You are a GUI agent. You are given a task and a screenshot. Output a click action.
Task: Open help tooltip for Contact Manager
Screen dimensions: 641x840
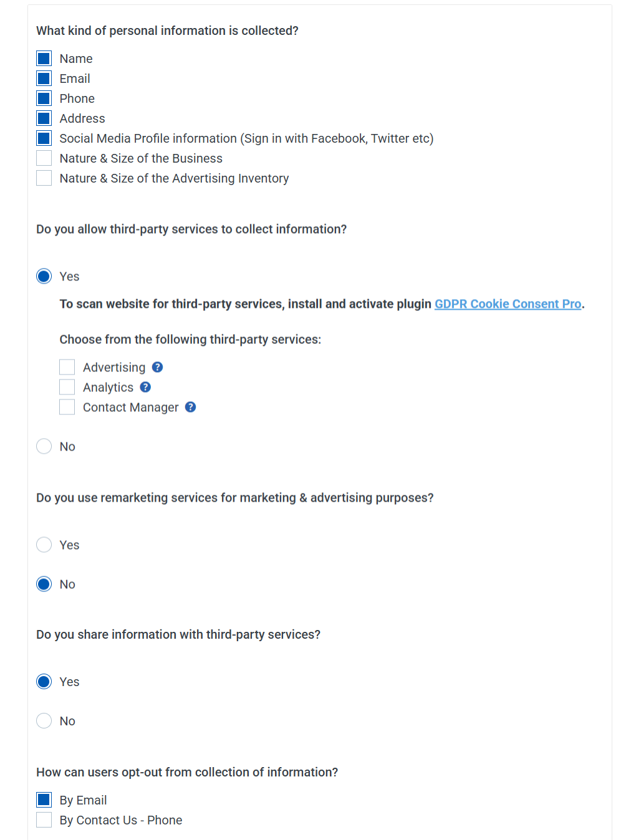tap(190, 407)
